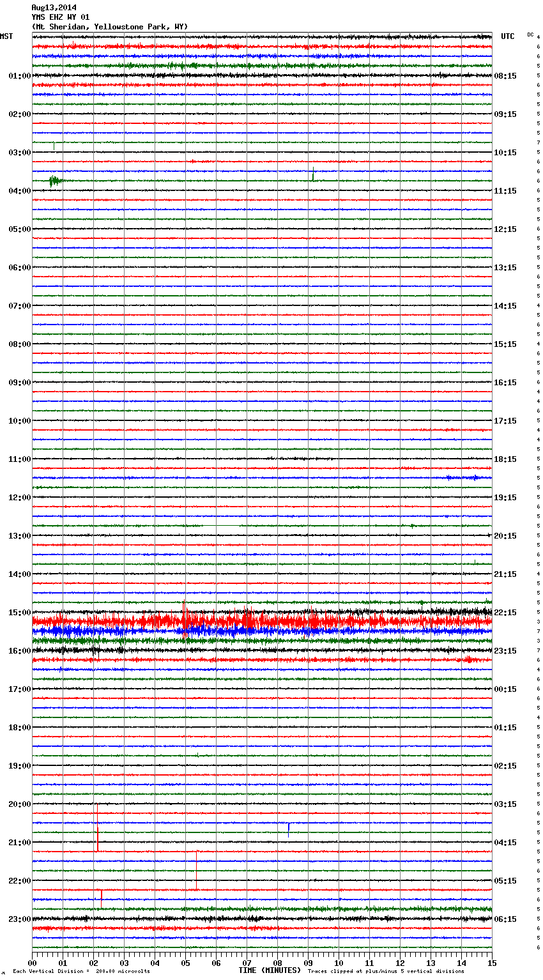
Task: Click minute 15 on the bottom axis
Action: tap(492, 963)
